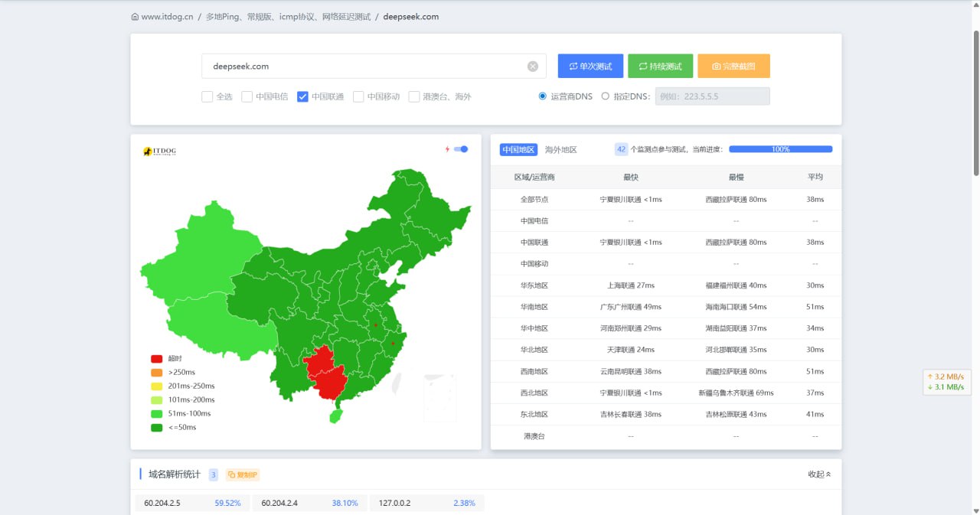The image size is (980, 515).
Task: Click the 101ms-200ms legend swatch
Action: tap(157, 400)
